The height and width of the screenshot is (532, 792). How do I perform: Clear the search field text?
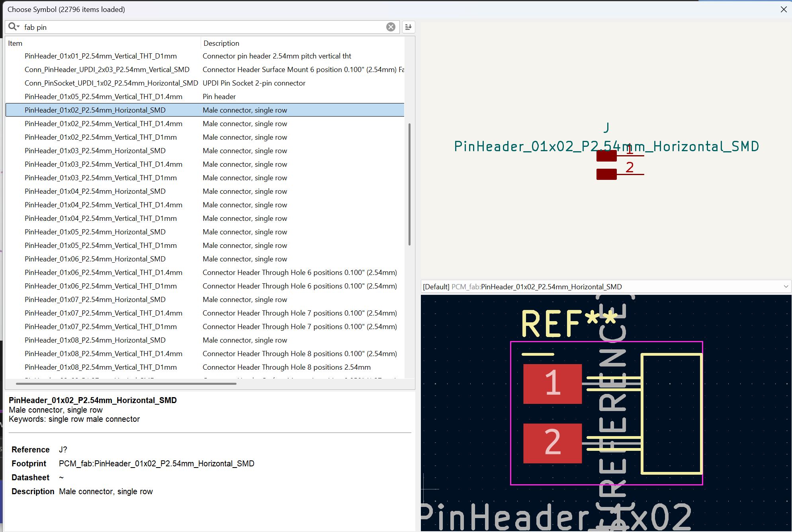(x=391, y=27)
